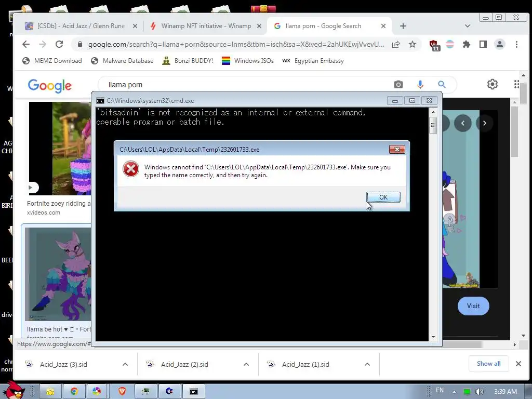Expand options for Acid_Jazz (1).sid download
The height and width of the screenshot is (399, 532).
(x=367, y=364)
